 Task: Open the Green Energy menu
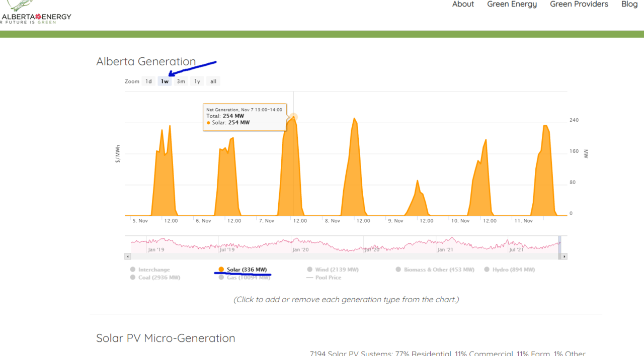(512, 5)
